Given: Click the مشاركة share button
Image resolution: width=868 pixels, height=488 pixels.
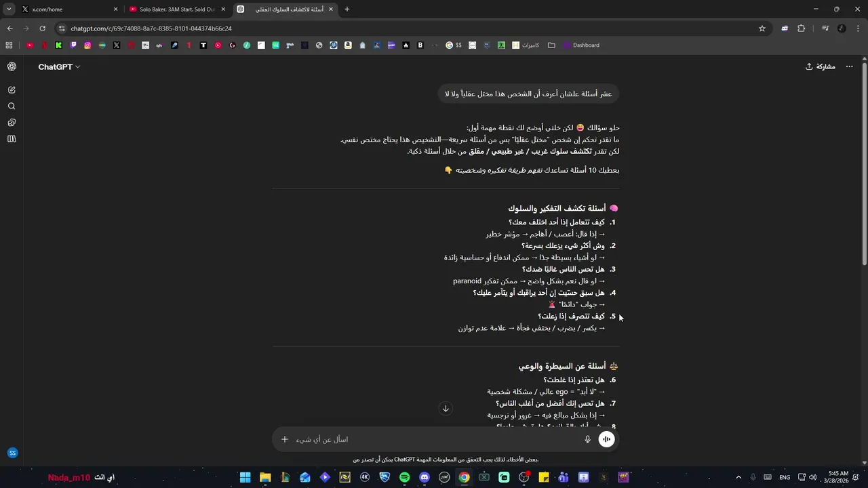Looking at the screenshot, I should [x=821, y=66].
